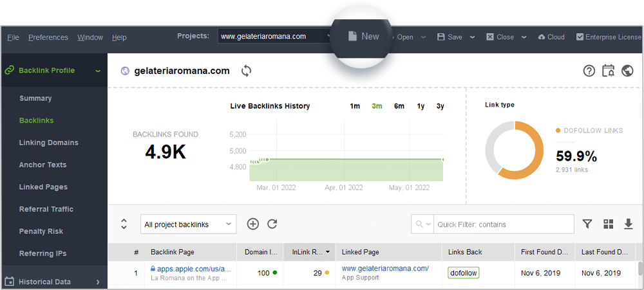The width and height of the screenshot is (644, 290).
Task: Save the current project
Action: coord(450,37)
